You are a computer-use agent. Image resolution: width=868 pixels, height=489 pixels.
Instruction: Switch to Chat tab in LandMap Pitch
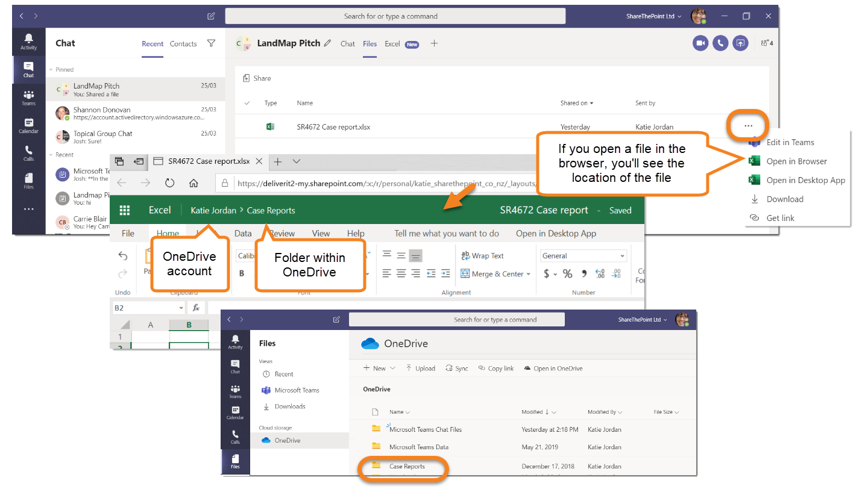pyautogui.click(x=348, y=43)
